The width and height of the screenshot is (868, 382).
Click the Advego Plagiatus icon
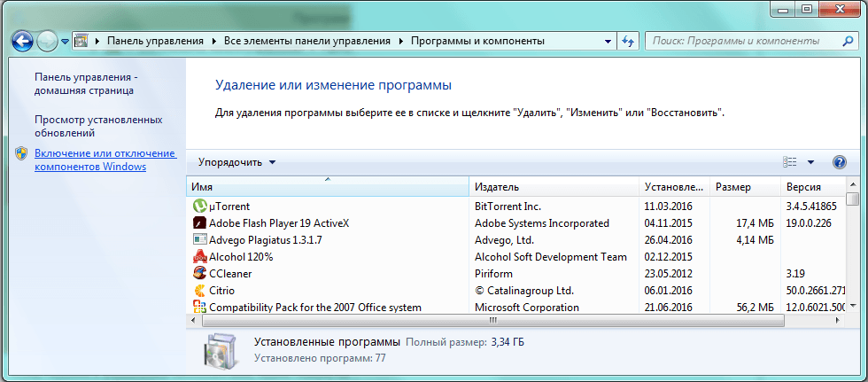[x=199, y=239]
